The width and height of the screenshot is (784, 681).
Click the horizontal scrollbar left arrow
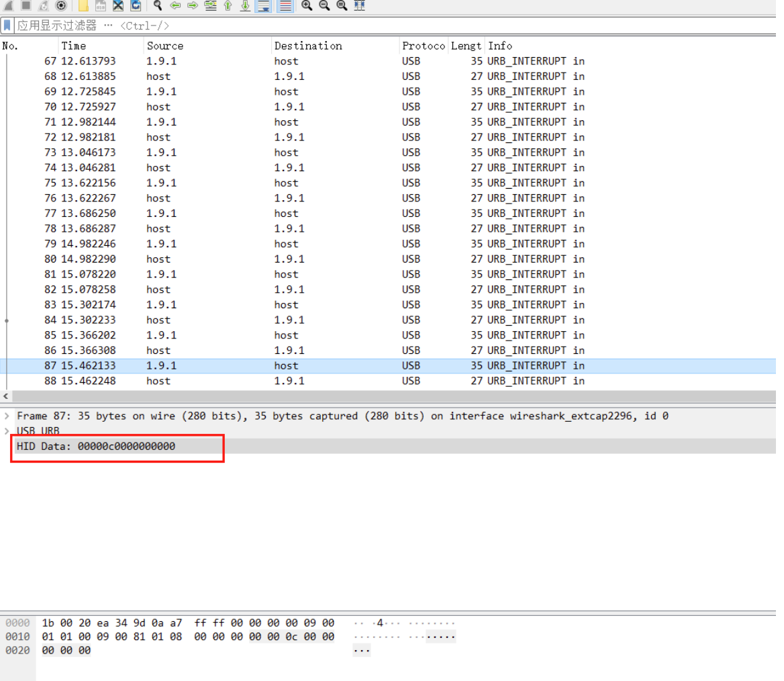tap(6, 396)
